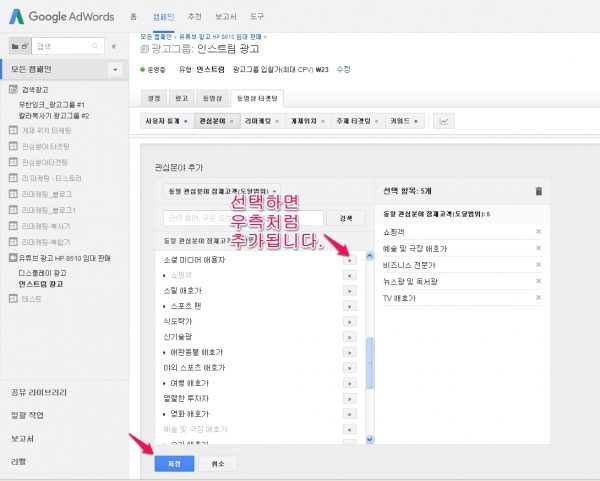Viewport: 600px width, 481px height.
Task: Add 소셜 미디어 애용자 with its » button
Action: tap(349, 260)
